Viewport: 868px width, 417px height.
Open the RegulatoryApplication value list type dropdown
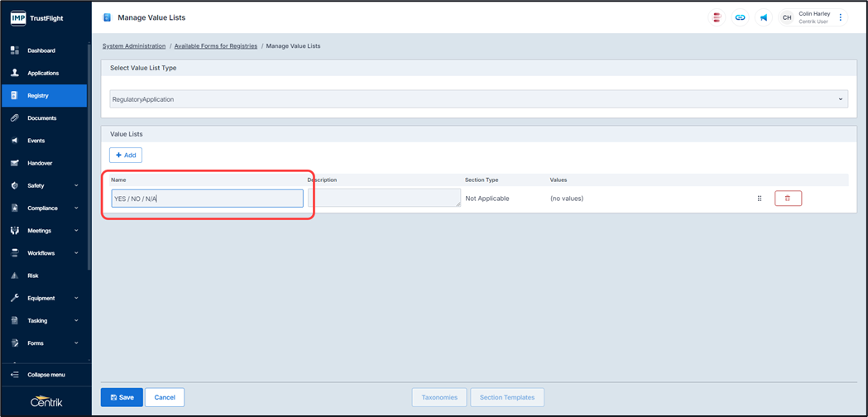479,99
